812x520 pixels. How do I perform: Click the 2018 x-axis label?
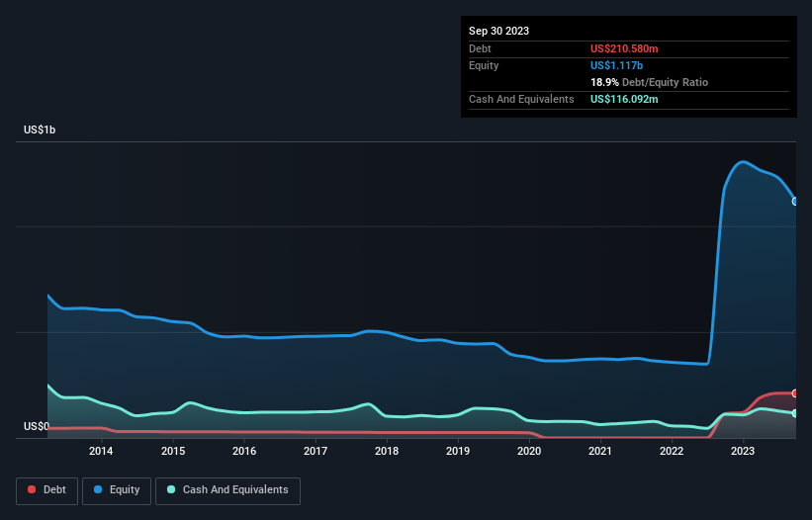click(387, 451)
